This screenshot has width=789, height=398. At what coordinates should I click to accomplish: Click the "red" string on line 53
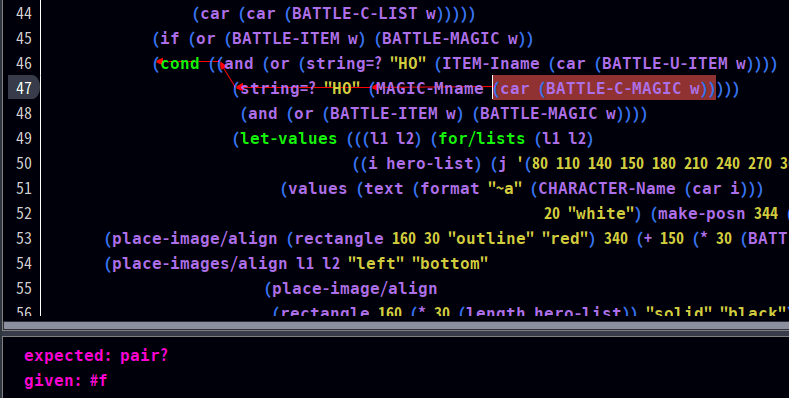point(566,238)
